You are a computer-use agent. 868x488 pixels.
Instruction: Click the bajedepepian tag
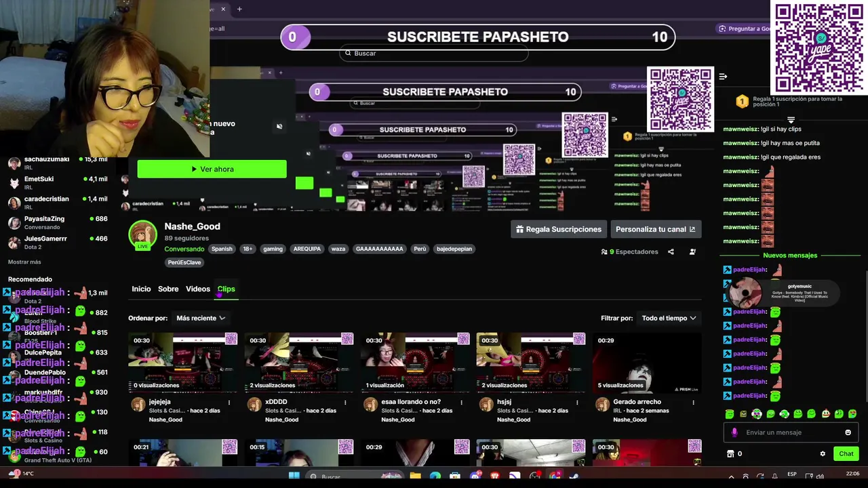[454, 249]
